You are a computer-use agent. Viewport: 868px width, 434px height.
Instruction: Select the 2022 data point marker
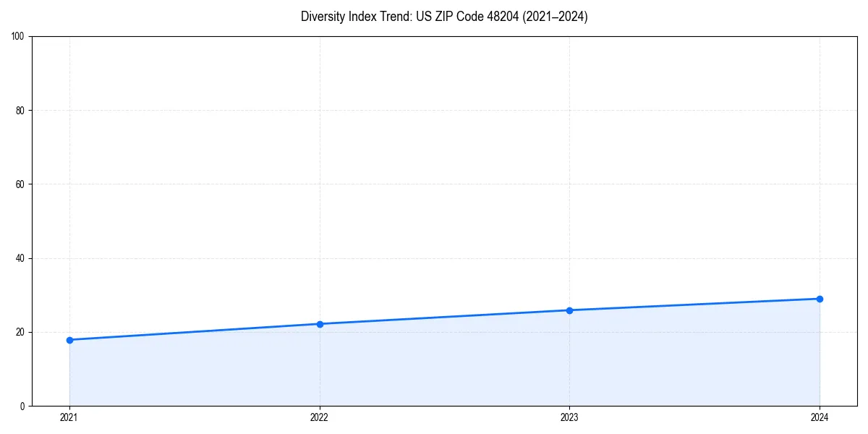320,323
